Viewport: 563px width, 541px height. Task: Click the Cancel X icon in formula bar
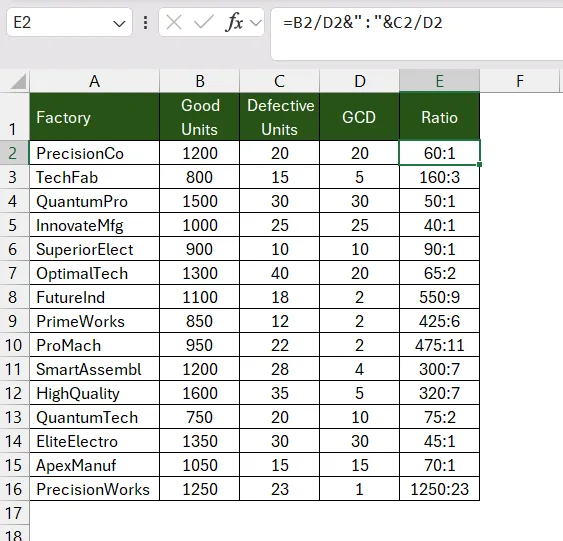[x=174, y=23]
